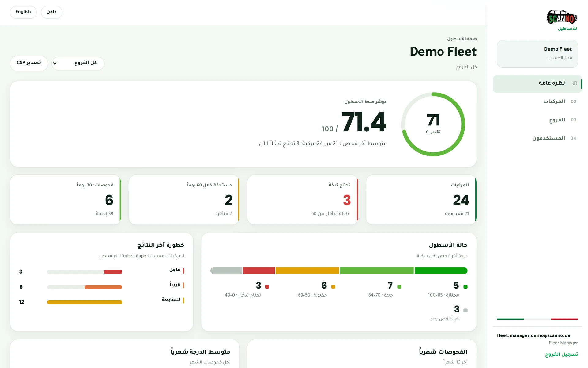Viewport: 588px width, 368px height.
Task: Select the Demo Fleet account card
Action: click(x=537, y=54)
